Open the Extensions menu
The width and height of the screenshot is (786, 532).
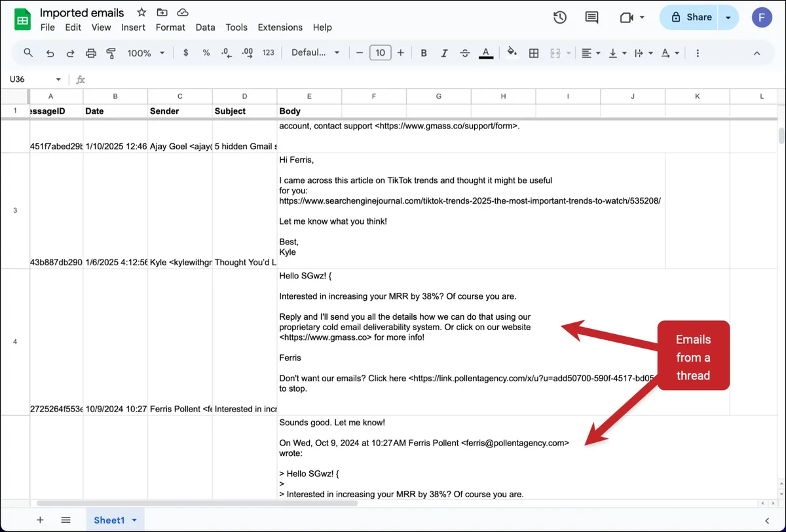point(280,28)
